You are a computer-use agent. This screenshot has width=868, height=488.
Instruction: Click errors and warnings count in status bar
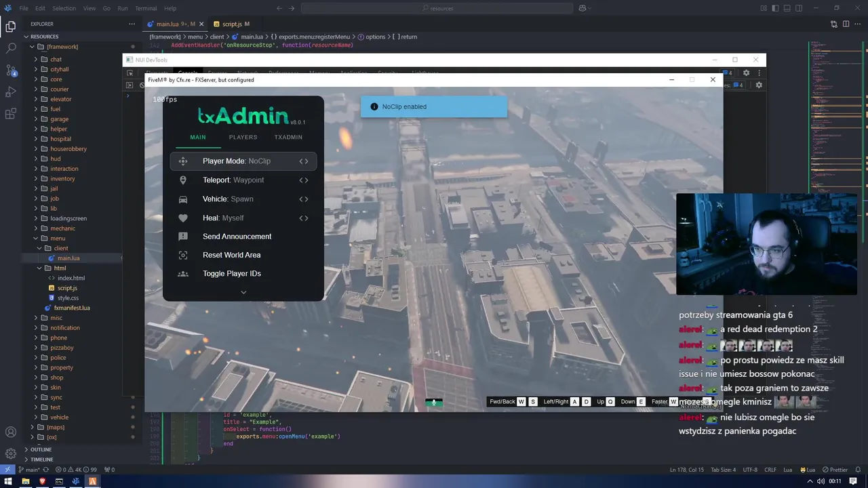[x=76, y=470]
